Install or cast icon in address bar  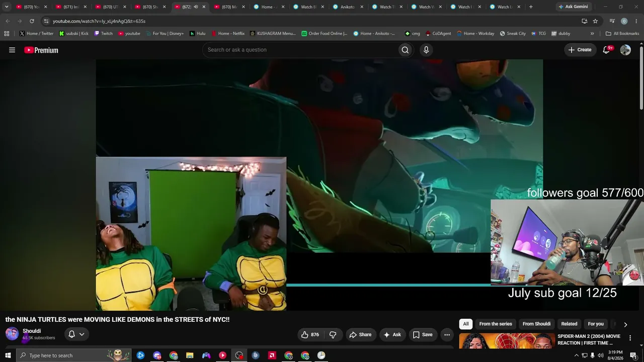point(584,21)
